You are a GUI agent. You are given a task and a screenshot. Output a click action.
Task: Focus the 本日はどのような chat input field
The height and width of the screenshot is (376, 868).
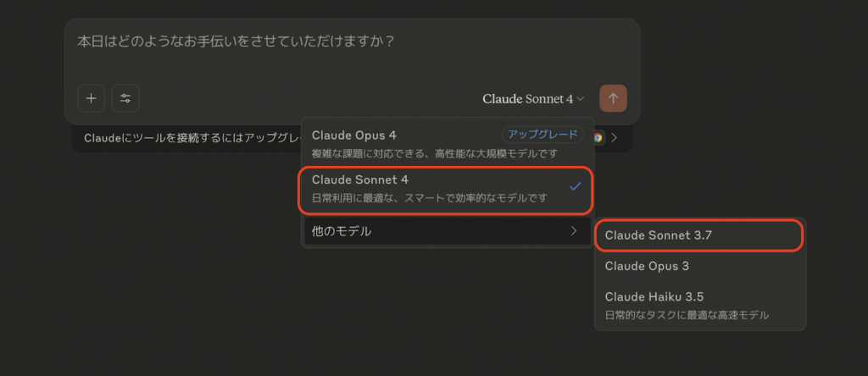click(352, 53)
